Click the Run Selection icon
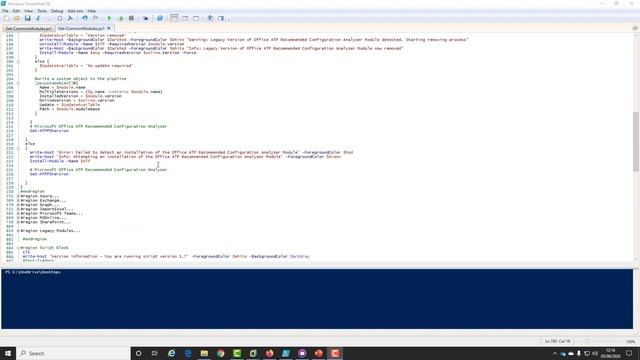 [120, 18]
